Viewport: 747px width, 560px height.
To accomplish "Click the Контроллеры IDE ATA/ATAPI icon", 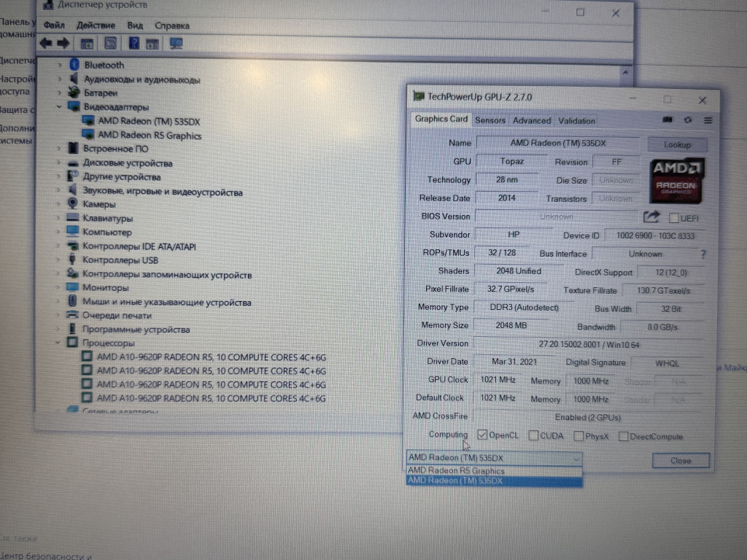I will tap(72, 246).
